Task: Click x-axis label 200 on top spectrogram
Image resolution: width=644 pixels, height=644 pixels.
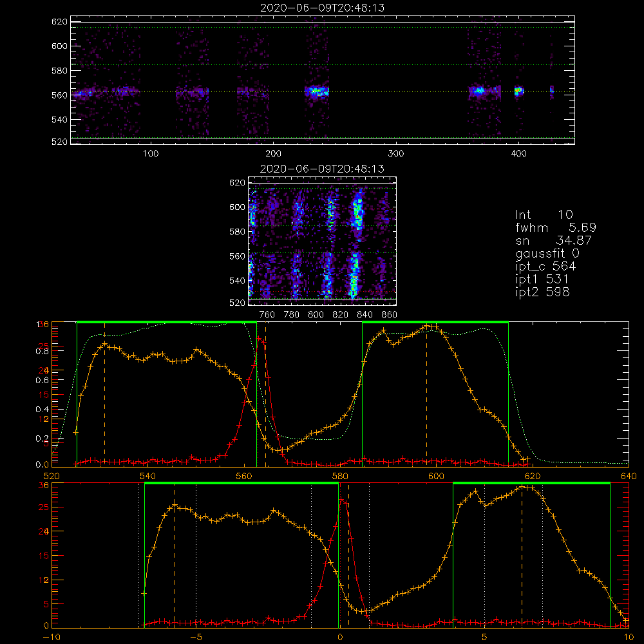Action: (x=273, y=154)
